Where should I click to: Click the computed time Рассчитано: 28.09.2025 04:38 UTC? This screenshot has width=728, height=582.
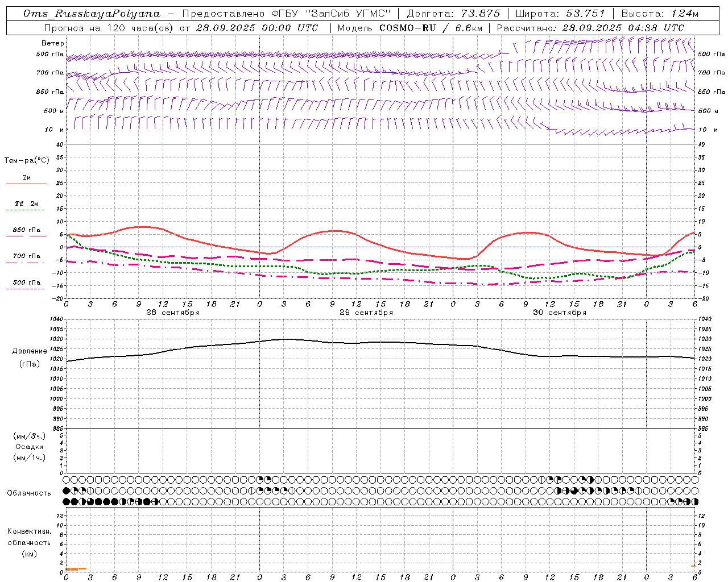point(590,28)
